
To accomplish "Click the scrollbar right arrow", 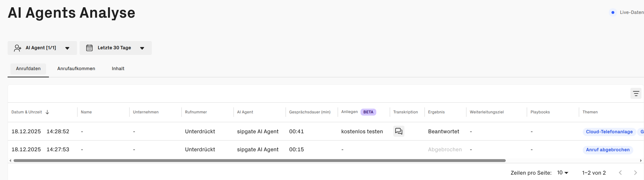I will (641, 160).
